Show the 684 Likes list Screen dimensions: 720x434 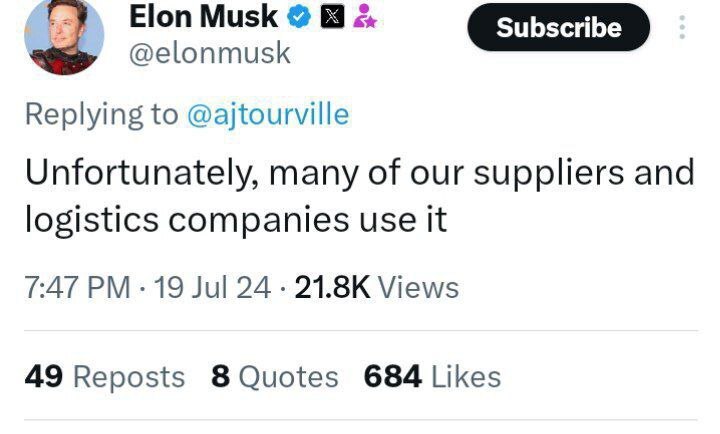tap(432, 377)
